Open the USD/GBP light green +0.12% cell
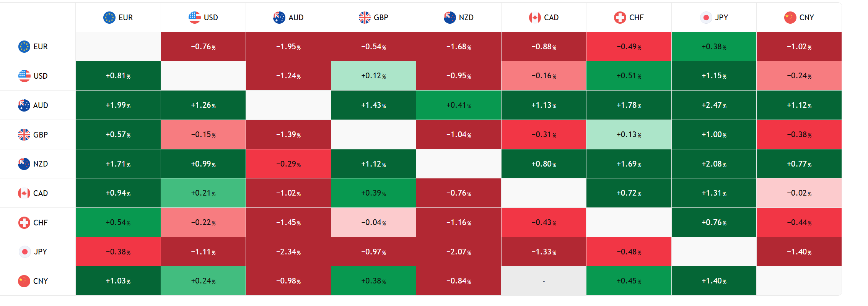The image size is (868, 306). (373, 76)
